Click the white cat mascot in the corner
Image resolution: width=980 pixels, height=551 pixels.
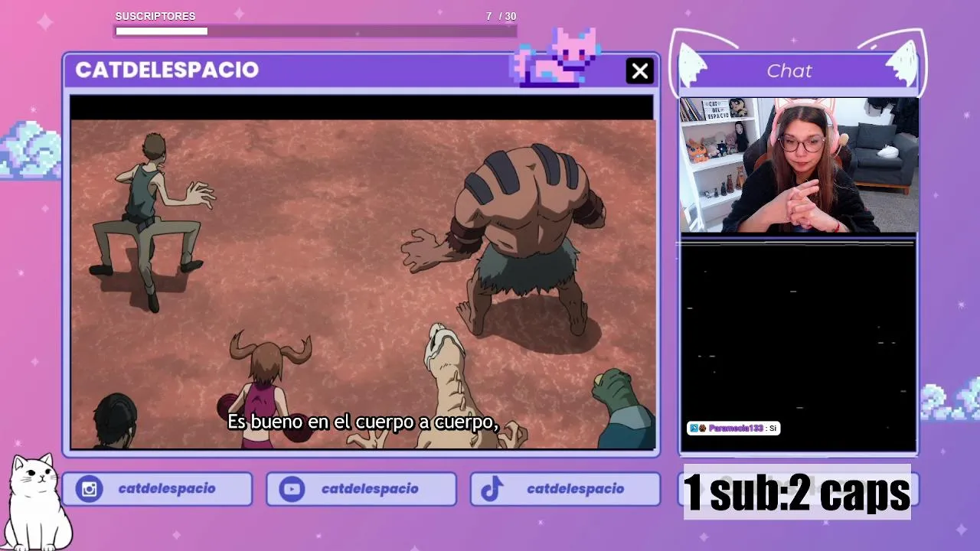pyautogui.click(x=38, y=501)
